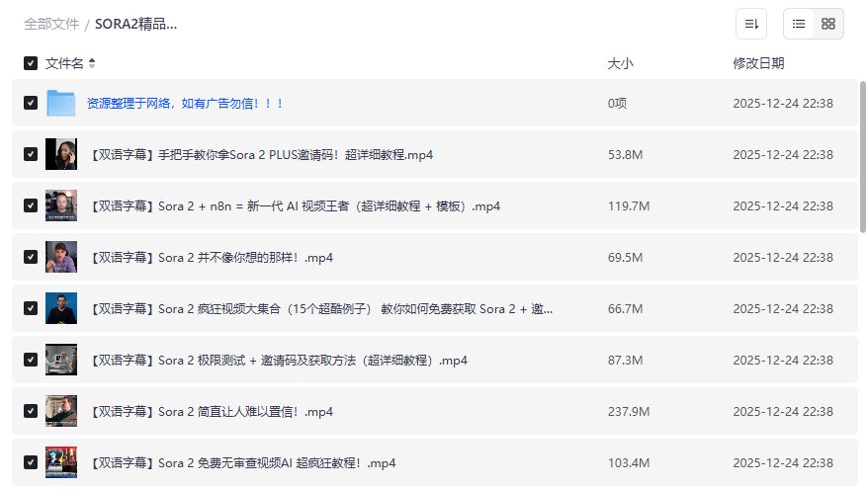Screen dimensions: 868x489
Task: Click the vertical scrollbar thumb of file list
Action: [x=862, y=157]
